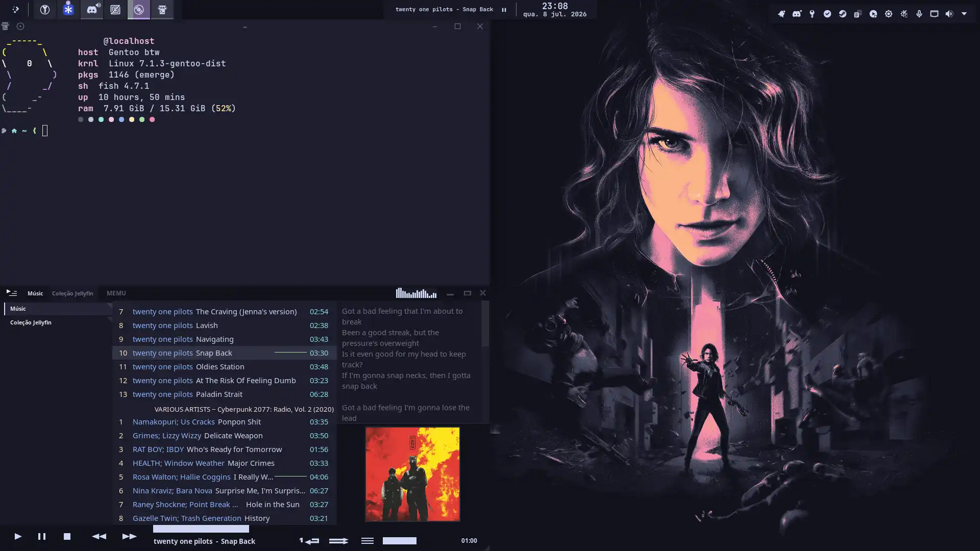Open the wired network tray icon

coord(934,14)
